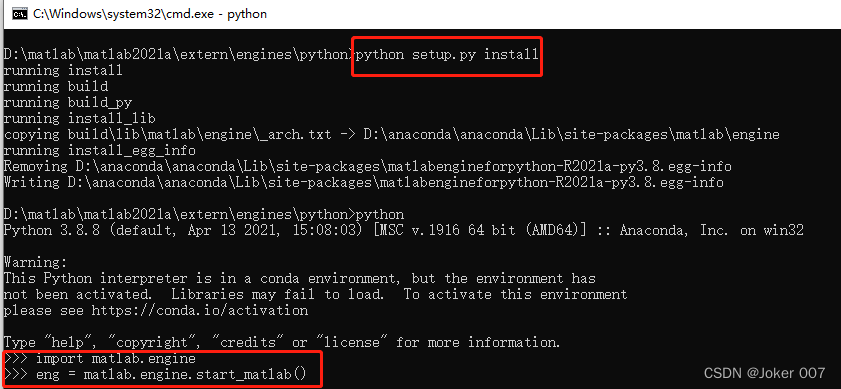Click the 'running install' output line
The width and height of the screenshot is (841, 389).
click(63, 70)
